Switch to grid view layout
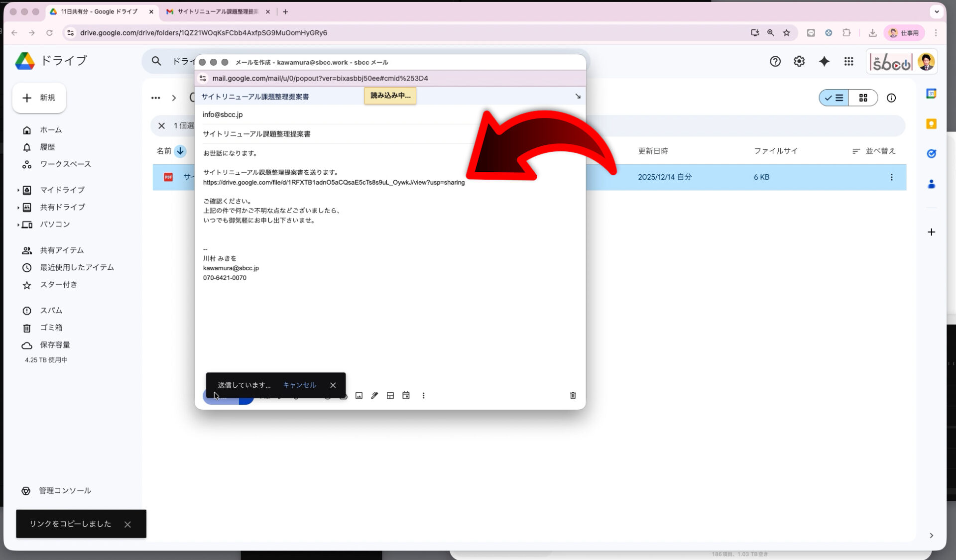This screenshot has width=956, height=560. click(864, 98)
